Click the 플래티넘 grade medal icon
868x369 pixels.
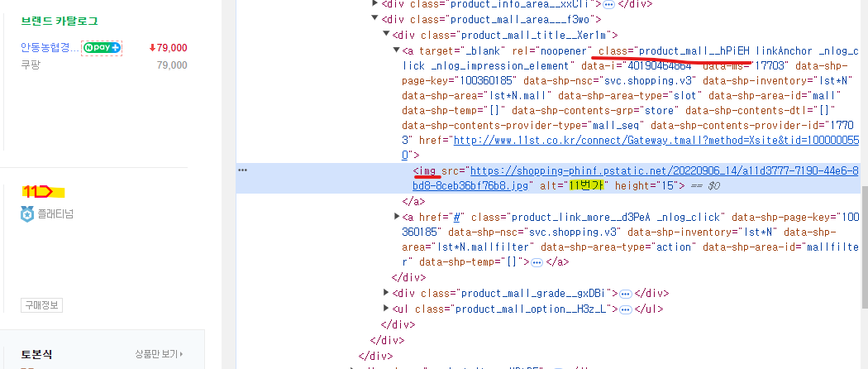tap(27, 213)
